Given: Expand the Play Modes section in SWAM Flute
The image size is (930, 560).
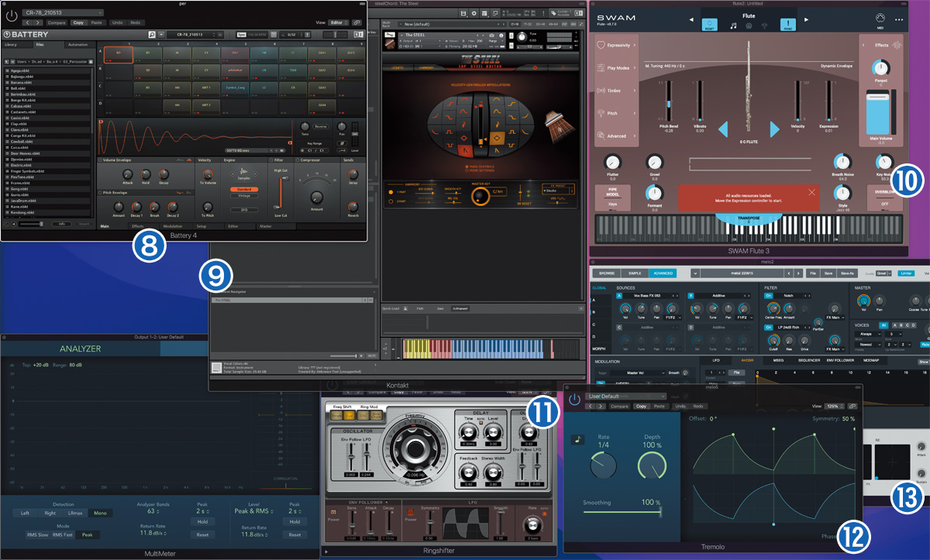Looking at the screenshot, I should [618, 68].
